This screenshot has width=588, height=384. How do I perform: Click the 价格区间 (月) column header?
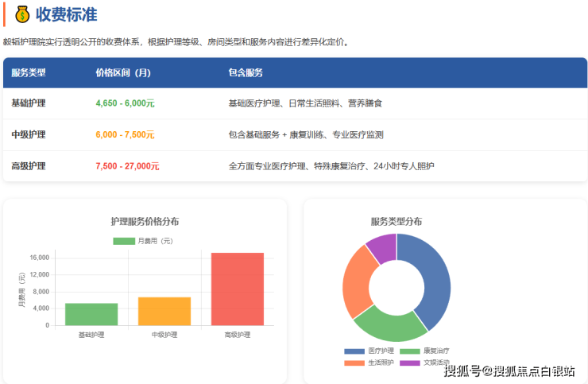pyautogui.click(x=123, y=72)
